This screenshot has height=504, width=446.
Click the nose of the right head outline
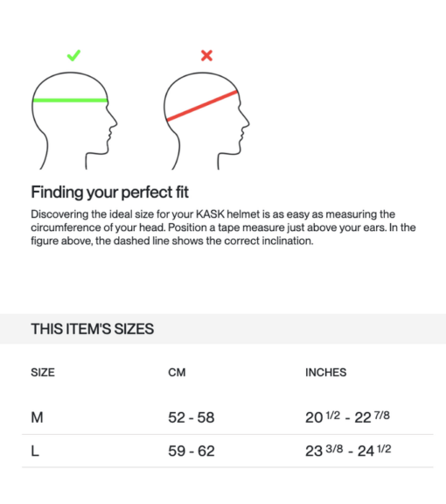pyautogui.click(x=246, y=121)
